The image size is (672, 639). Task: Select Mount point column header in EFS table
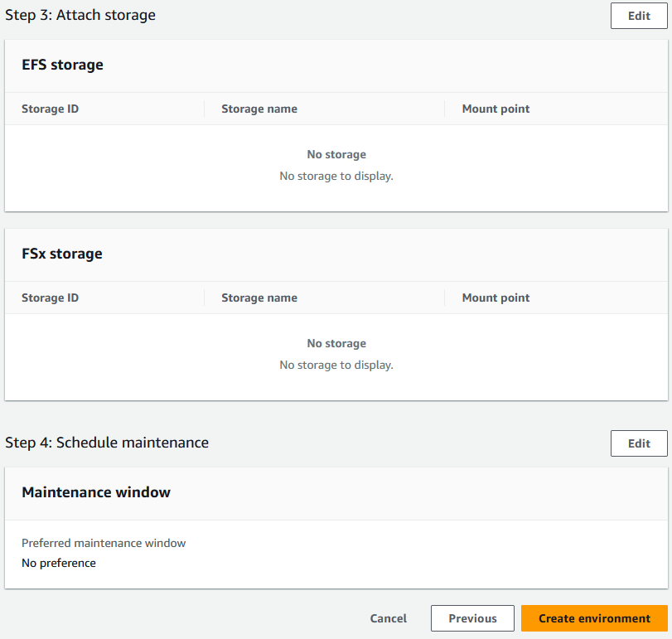click(x=496, y=109)
